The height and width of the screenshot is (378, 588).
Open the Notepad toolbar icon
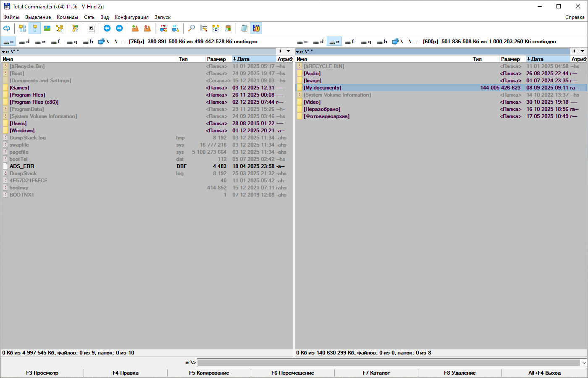pos(244,28)
